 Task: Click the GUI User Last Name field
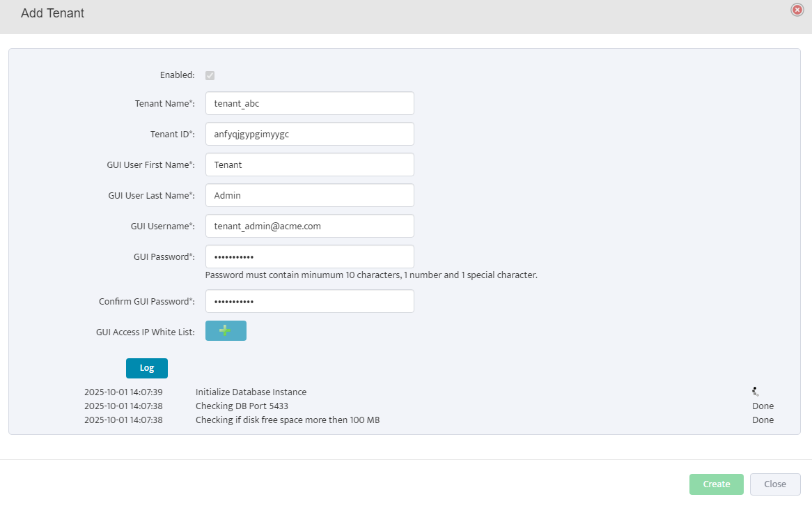[x=309, y=195]
